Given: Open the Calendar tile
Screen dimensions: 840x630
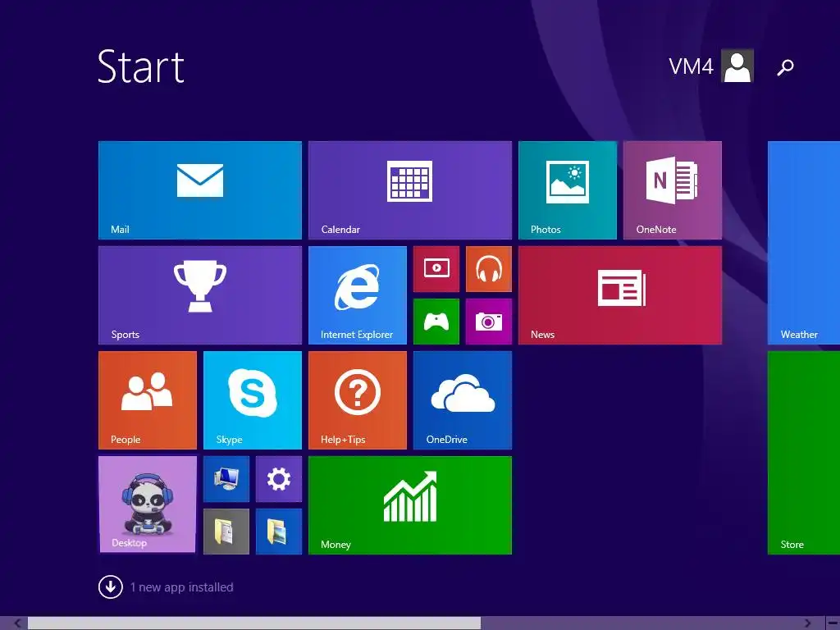Looking at the screenshot, I should (410, 190).
